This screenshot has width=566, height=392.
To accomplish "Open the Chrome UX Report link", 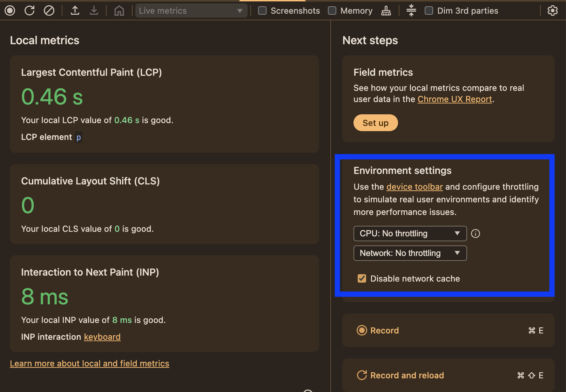I will point(454,99).
